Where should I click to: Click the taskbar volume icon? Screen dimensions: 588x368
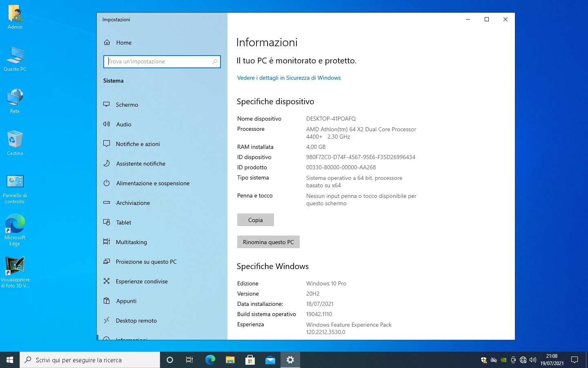coord(532,360)
